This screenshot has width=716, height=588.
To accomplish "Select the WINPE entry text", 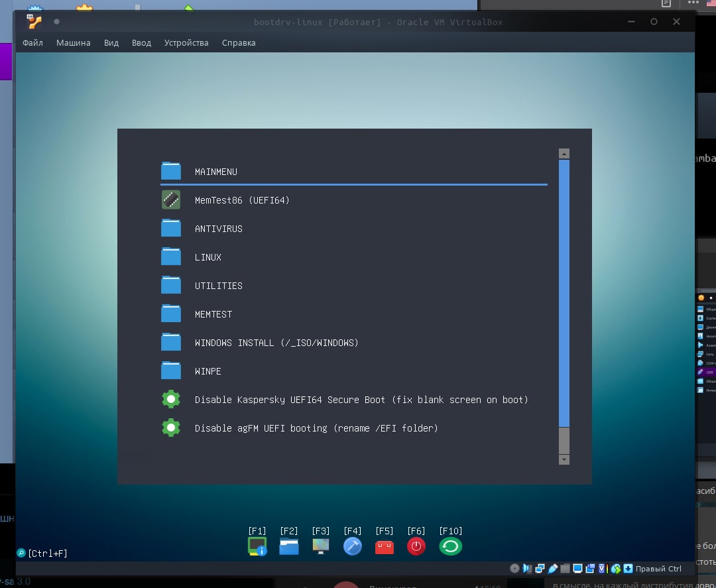I will point(208,371).
